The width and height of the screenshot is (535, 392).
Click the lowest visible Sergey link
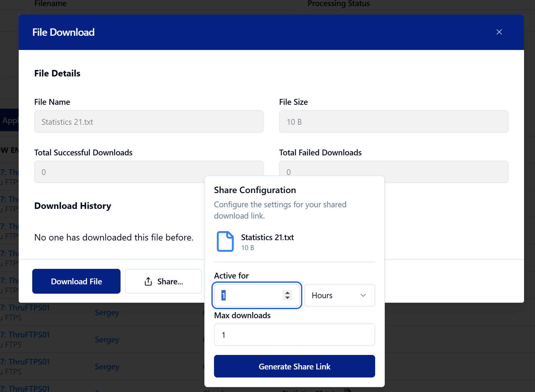click(x=107, y=367)
